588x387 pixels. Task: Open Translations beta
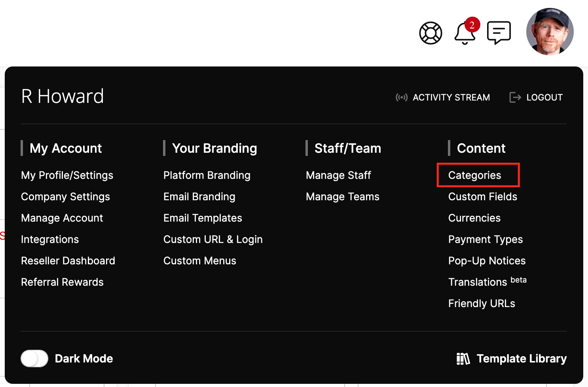(487, 282)
